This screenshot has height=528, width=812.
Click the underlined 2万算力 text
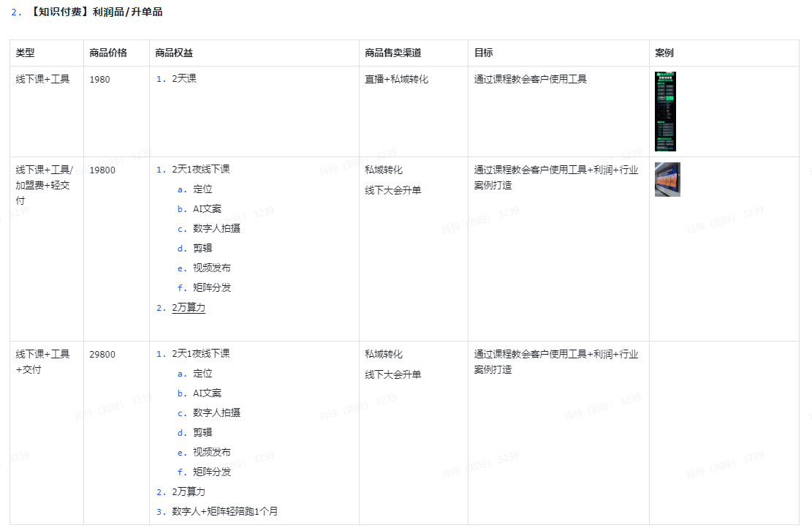[189, 308]
